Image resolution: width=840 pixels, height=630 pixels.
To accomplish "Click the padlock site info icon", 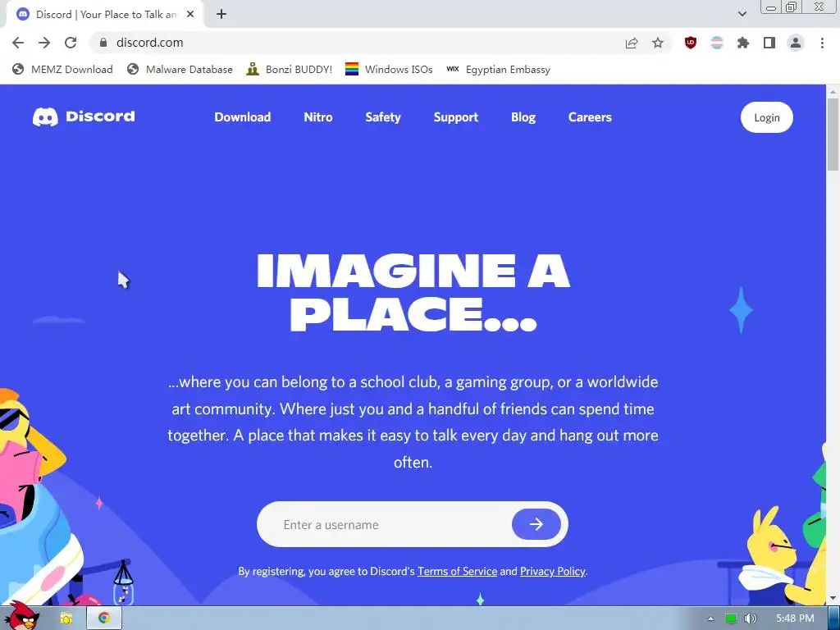I will (104, 43).
